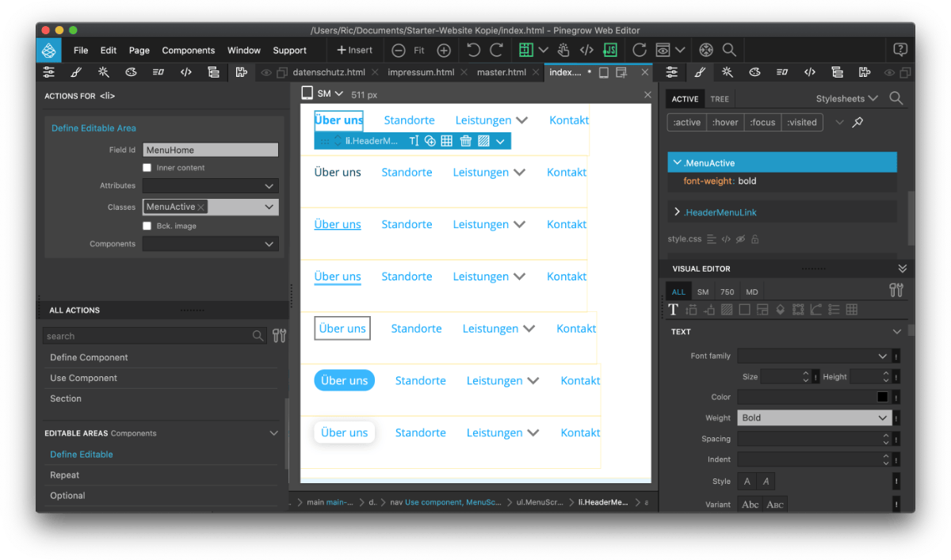Viewport: 951px width, 560px height.
Task: Toggle the :focus pseudo-class
Action: (x=763, y=123)
